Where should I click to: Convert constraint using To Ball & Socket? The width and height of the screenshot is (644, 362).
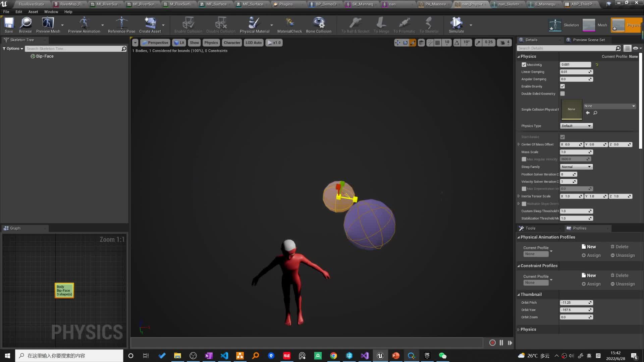pos(355,24)
